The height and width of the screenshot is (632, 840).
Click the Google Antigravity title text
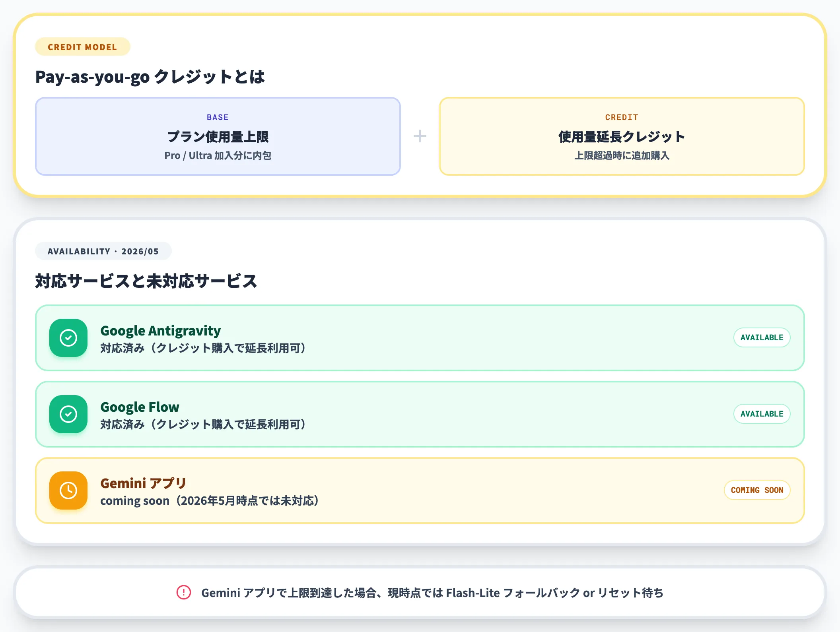pos(161,331)
